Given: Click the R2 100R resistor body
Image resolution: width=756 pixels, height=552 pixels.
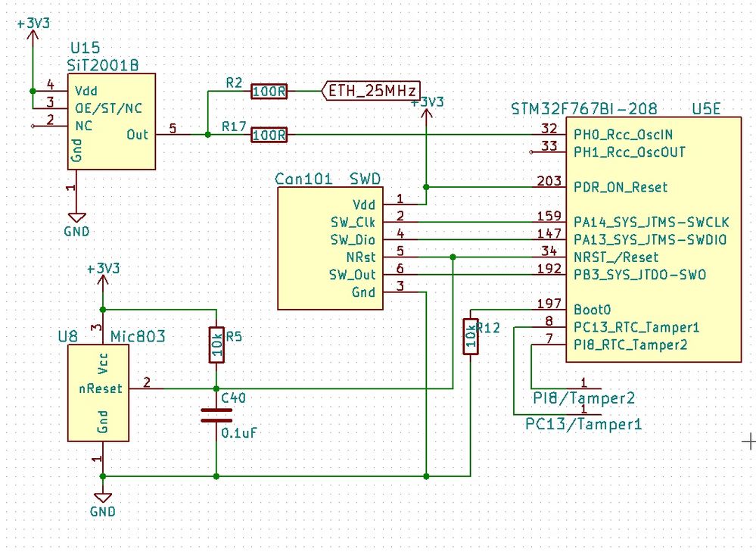Looking at the screenshot, I should pyautogui.click(x=269, y=91).
